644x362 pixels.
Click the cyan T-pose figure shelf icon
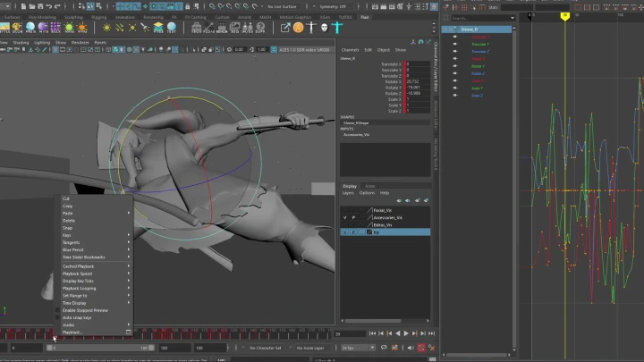click(x=337, y=28)
